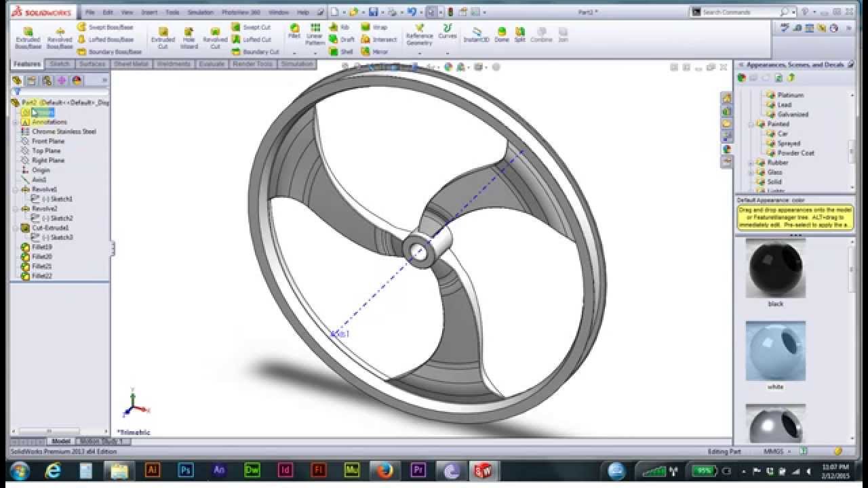Expand the Glass appearances folder
This screenshot has height=488, width=868.
pyautogui.click(x=751, y=172)
